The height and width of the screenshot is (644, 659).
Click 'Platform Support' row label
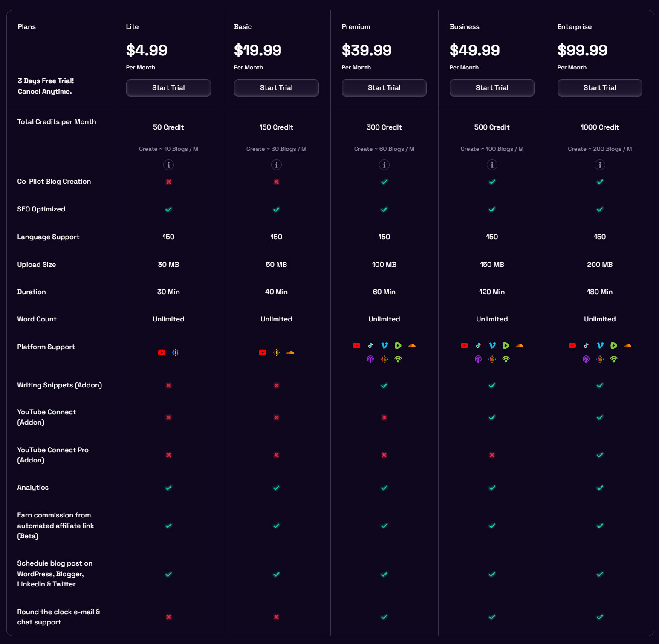click(46, 347)
